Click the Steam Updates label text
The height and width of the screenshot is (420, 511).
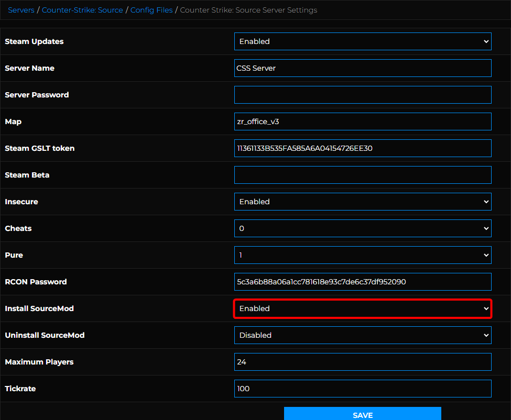point(34,41)
